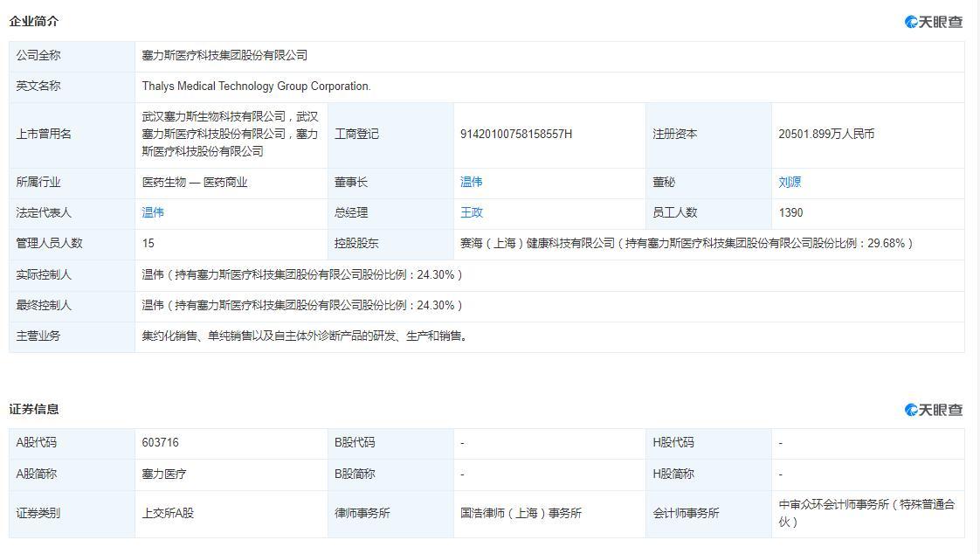Select company full name 塞力斯医疗科技集团股份有限公司
The width and height of the screenshot is (980, 554).
tap(224, 55)
